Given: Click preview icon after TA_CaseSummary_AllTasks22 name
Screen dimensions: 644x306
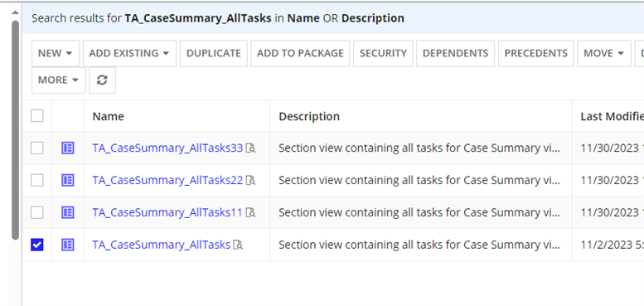Looking at the screenshot, I should 250,180.
